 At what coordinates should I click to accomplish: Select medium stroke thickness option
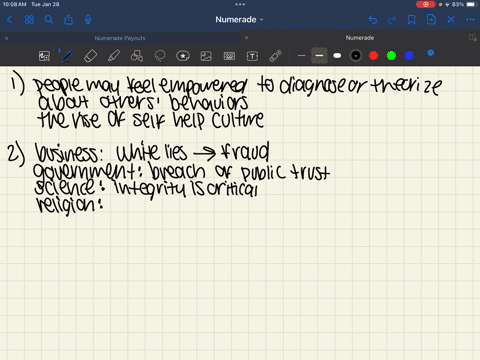click(x=319, y=56)
